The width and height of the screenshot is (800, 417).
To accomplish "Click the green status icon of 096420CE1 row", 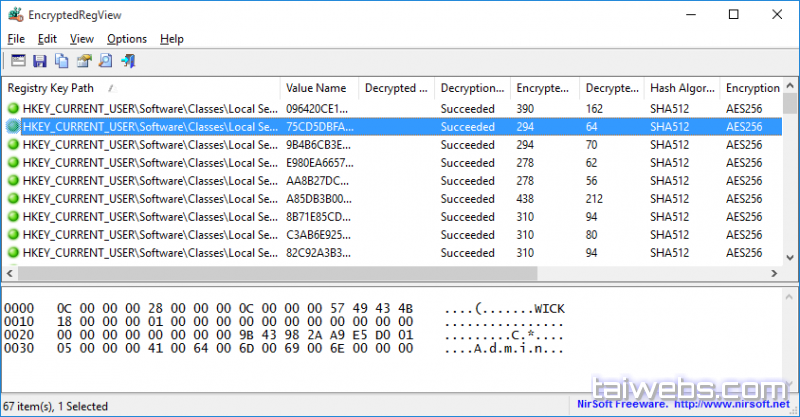I will (x=13, y=109).
